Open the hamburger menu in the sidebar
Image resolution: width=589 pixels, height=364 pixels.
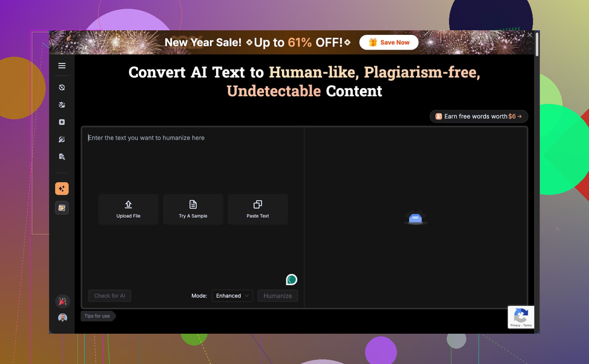(62, 66)
